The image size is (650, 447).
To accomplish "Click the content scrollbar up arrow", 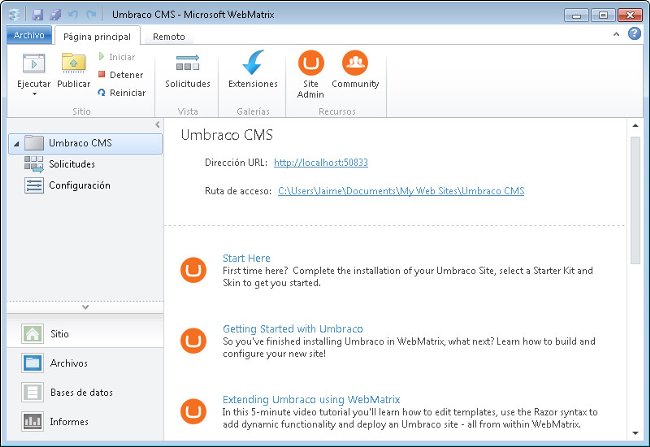I will tap(635, 125).
